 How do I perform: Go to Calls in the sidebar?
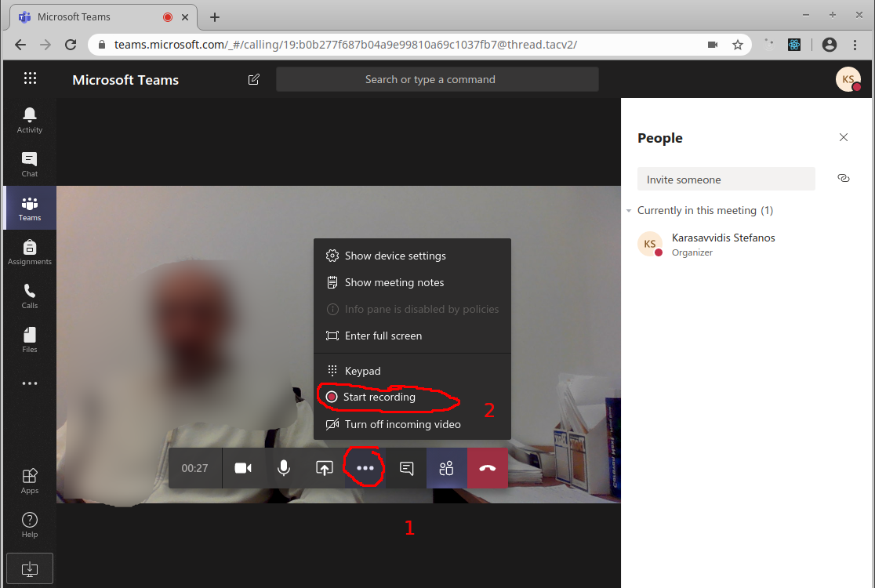click(x=30, y=296)
